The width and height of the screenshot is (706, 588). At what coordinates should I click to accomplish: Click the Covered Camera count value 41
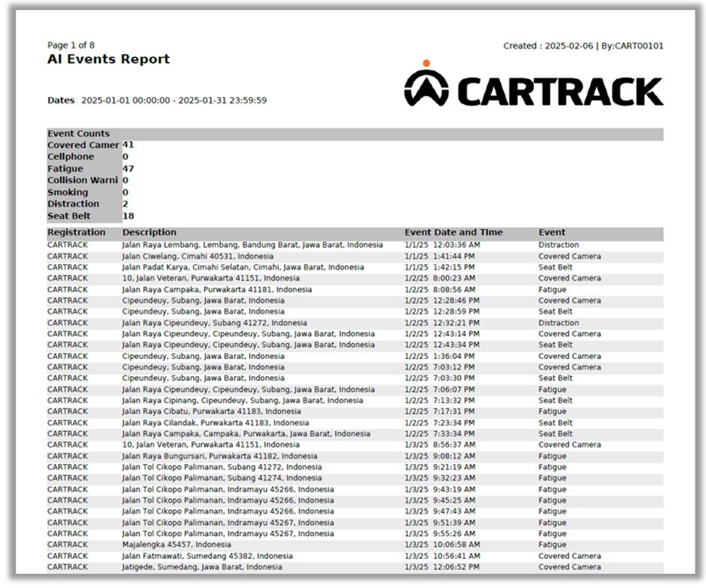(x=128, y=145)
